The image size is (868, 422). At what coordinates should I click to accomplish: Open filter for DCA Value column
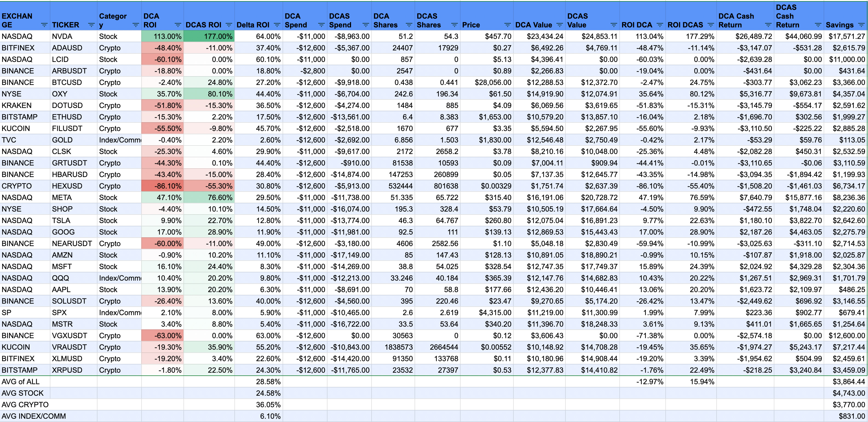[560, 25]
